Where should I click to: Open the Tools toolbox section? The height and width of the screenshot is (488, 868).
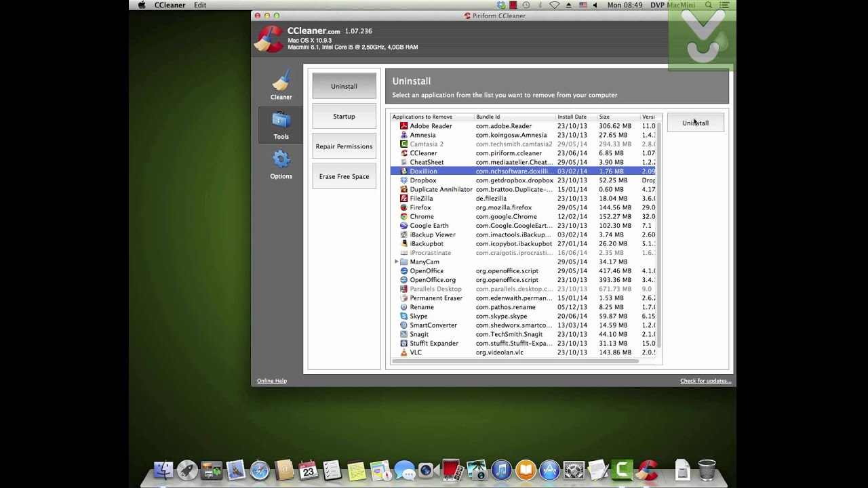coord(281,125)
